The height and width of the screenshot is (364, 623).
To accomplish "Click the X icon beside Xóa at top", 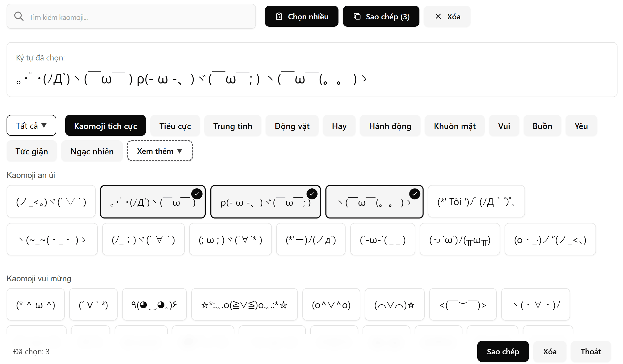I will tap(438, 16).
